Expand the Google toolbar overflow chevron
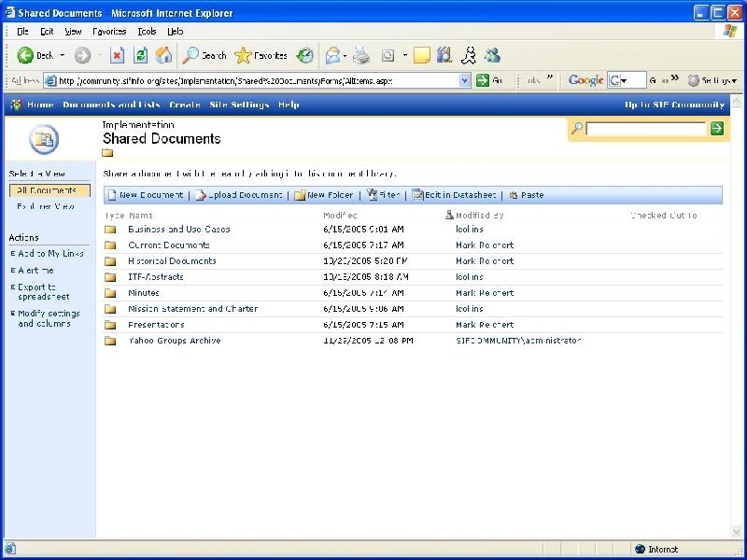 click(674, 78)
